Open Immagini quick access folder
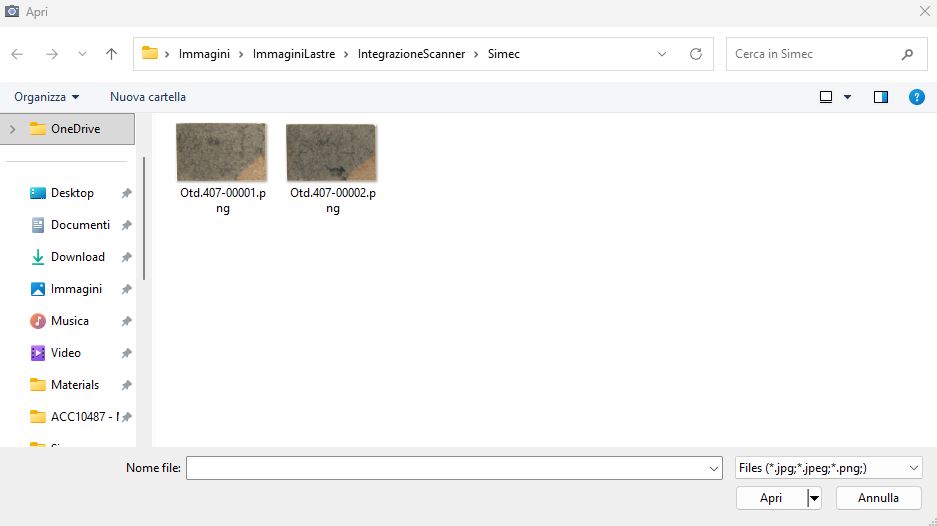This screenshot has height=526, width=937. [76, 289]
